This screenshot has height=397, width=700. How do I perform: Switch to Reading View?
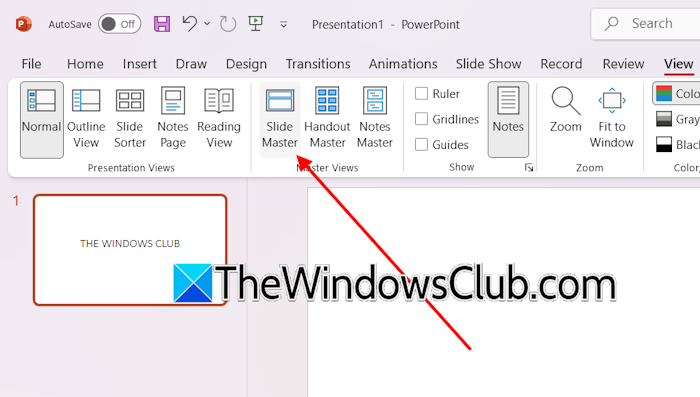click(219, 119)
